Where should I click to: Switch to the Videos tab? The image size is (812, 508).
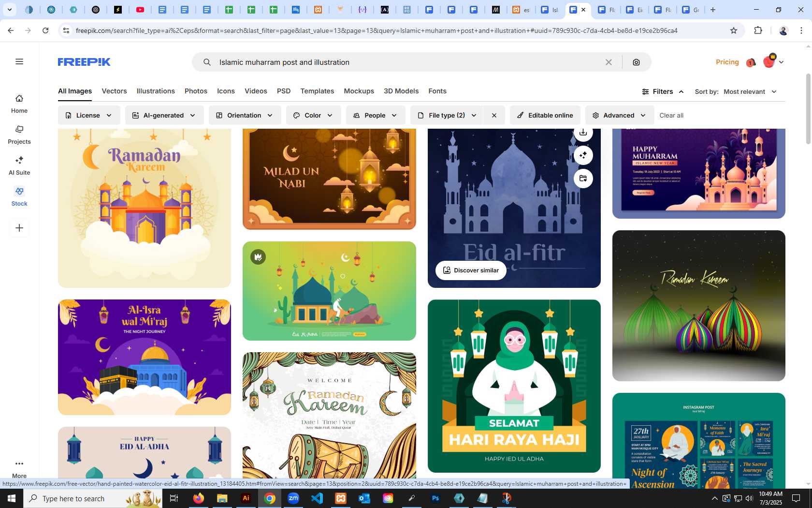tap(256, 91)
